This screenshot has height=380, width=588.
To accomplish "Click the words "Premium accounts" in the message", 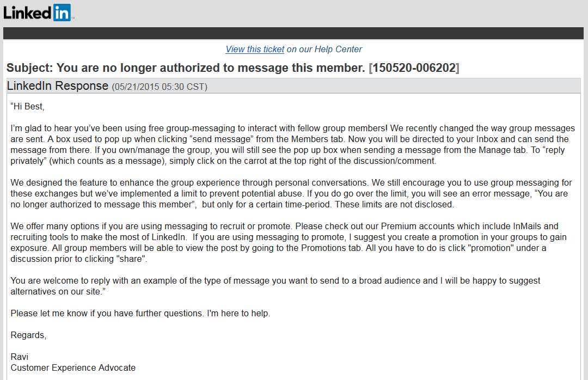I will [x=412, y=226].
